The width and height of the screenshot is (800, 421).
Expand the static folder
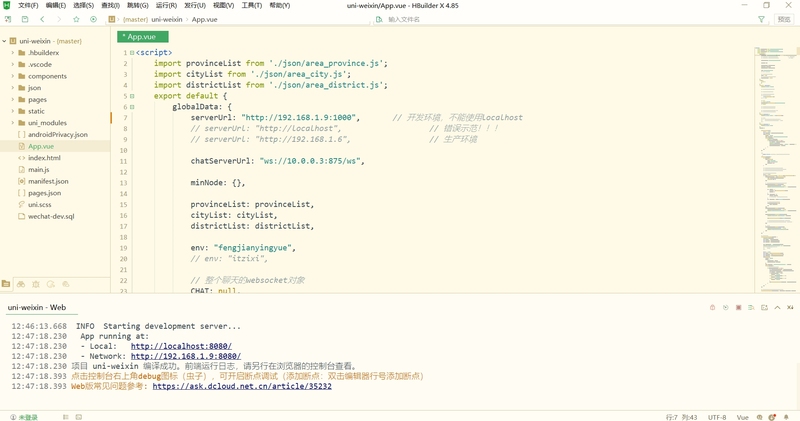pos(13,111)
